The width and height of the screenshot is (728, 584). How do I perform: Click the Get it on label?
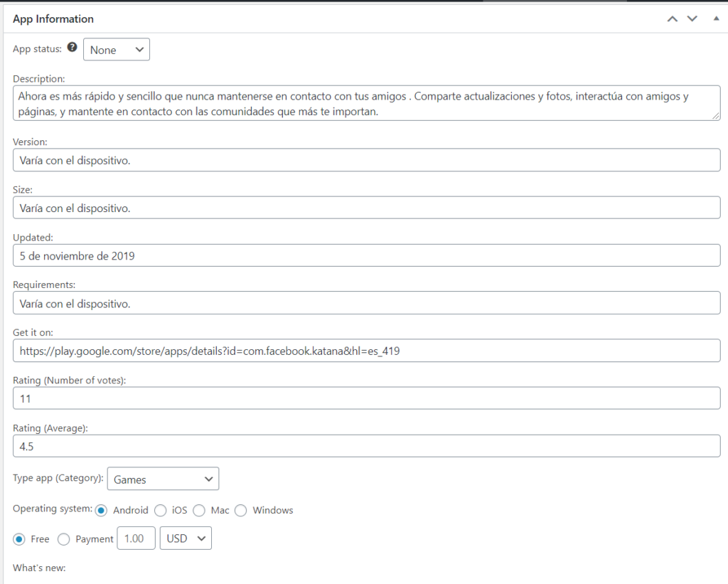(33, 333)
